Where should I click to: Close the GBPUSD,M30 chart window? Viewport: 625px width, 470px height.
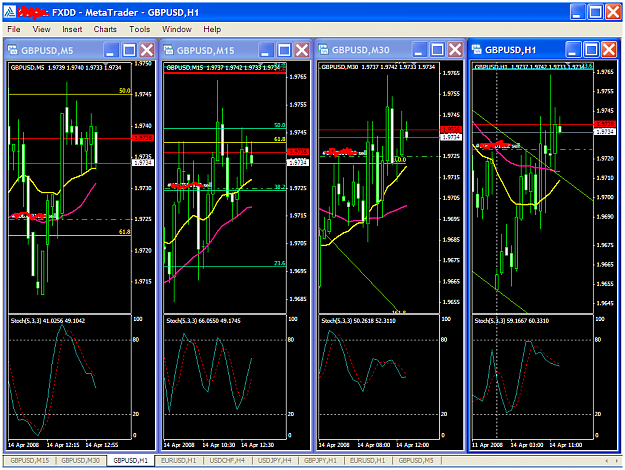455,50
